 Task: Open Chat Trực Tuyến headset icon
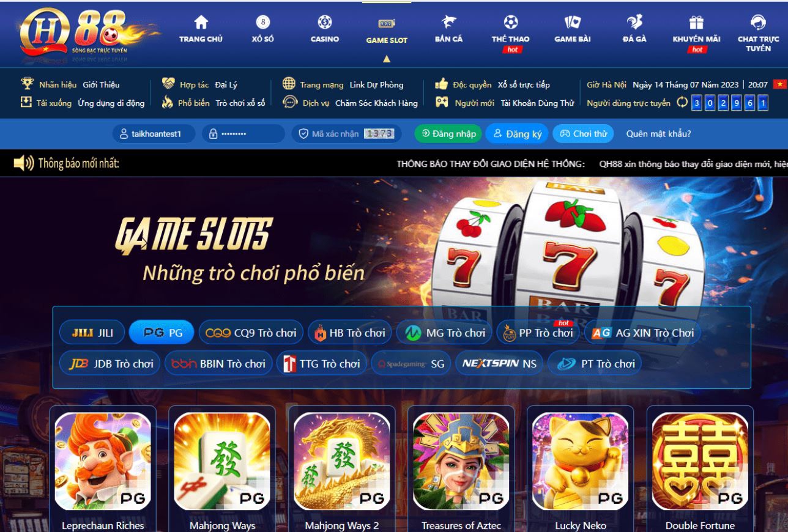point(758,22)
